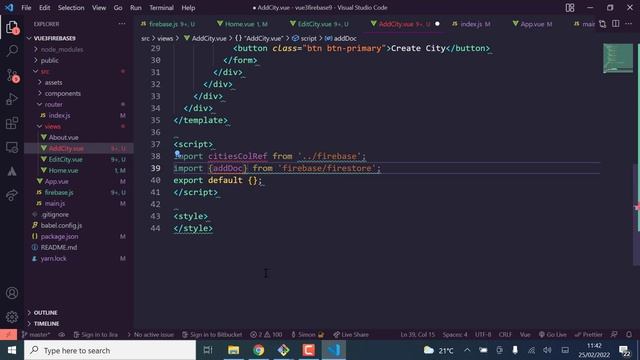The image size is (640, 360).
Task: Customize layout icon in title bar
Action: point(570,8)
